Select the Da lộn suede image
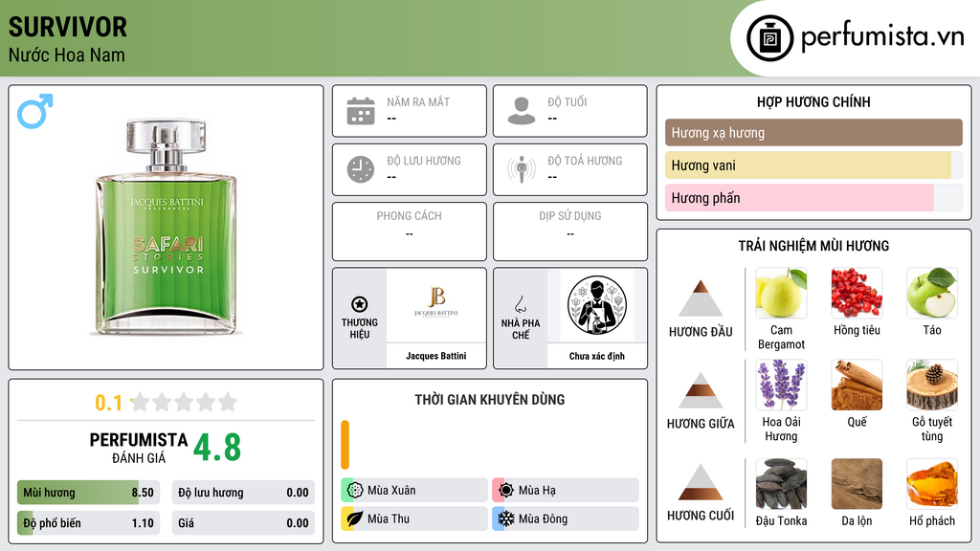This screenshot has height=551, width=980. click(x=857, y=484)
